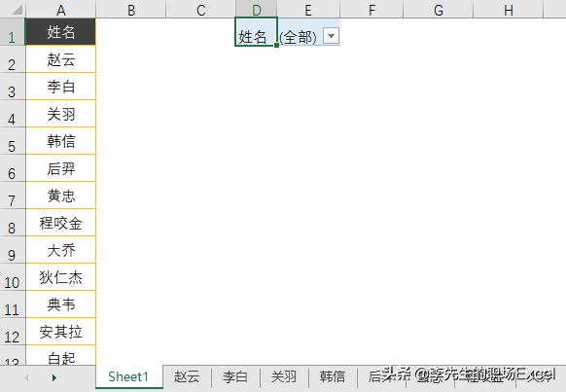Screen dimensions: 566x392
Task: Switch to the Sheet1 tab
Action: click(128, 376)
